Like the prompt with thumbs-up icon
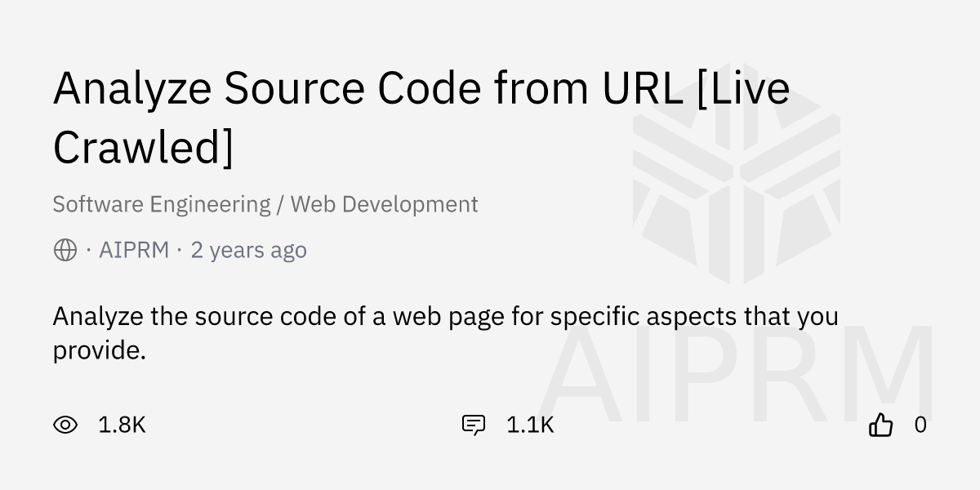Image resolution: width=980 pixels, height=490 pixels. coord(880,425)
